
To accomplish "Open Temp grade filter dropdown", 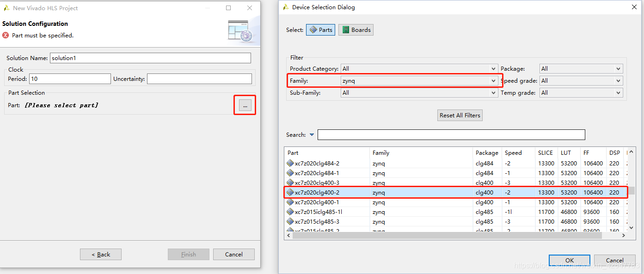I will point(581,92).
